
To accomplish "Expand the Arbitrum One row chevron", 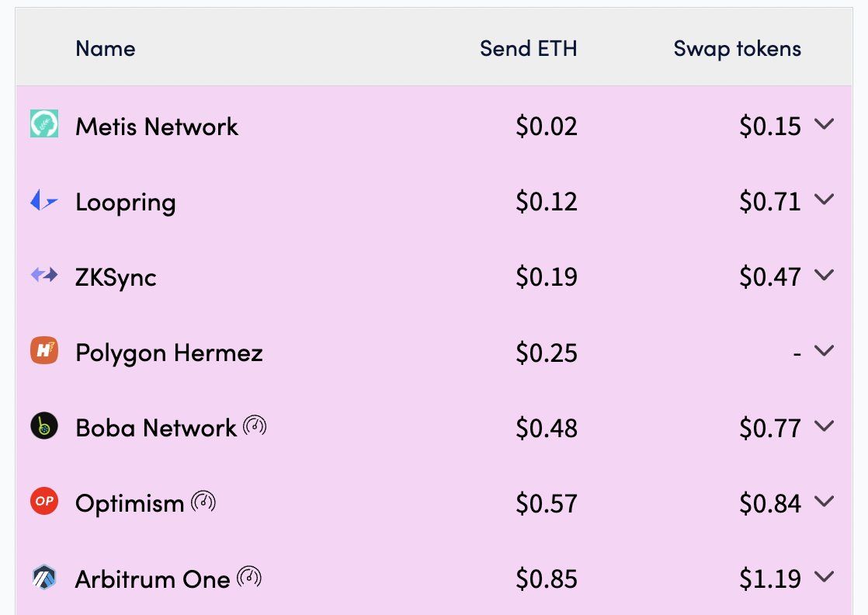I will pos(824,576).
